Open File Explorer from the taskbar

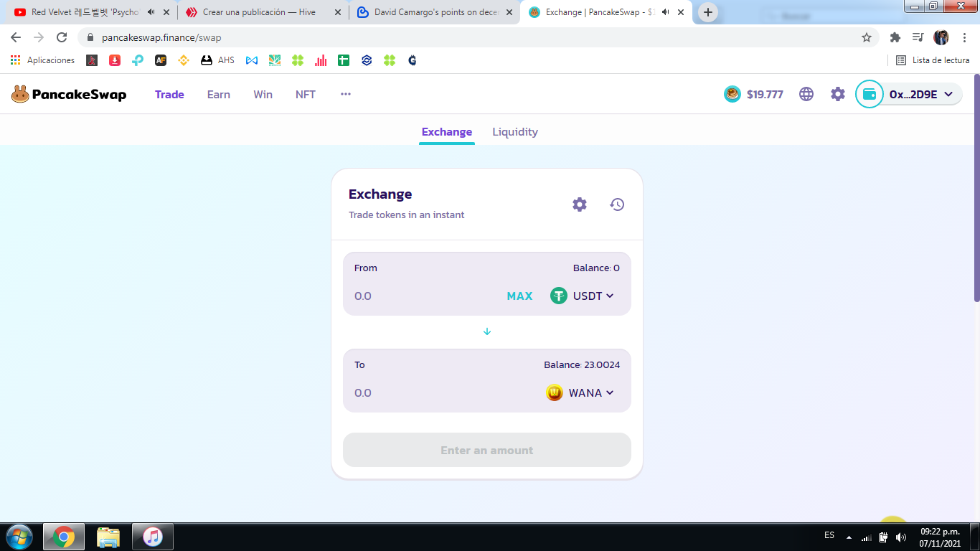[x=108, y=537]
